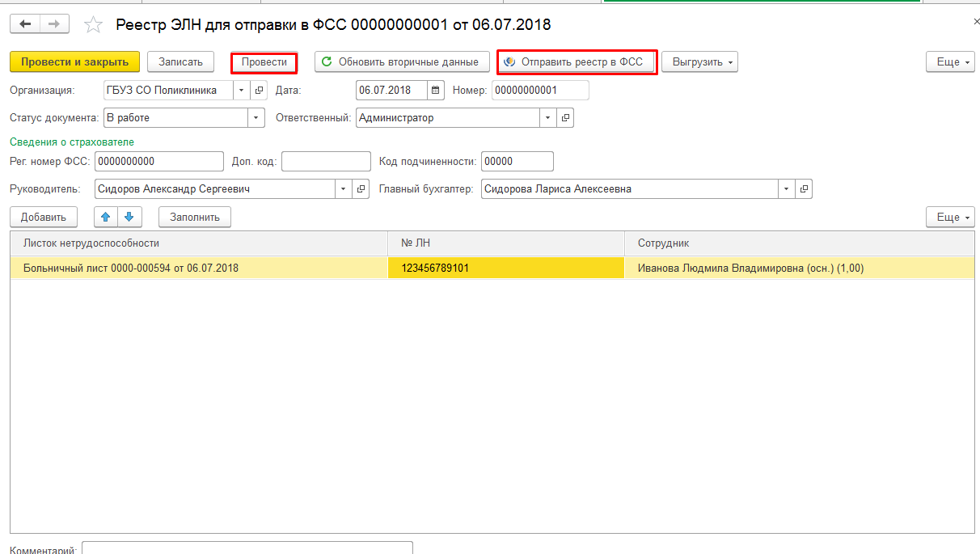Click Отправить реестр в ФСС button
Image resolution: width=980 pixels, height=554 pixels.
click(x=577, y=62)
